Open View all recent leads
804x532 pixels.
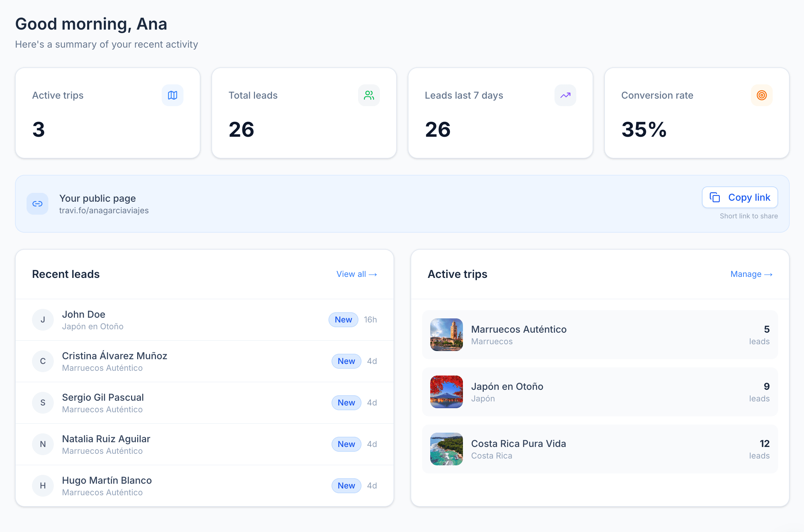coord(356,274)
